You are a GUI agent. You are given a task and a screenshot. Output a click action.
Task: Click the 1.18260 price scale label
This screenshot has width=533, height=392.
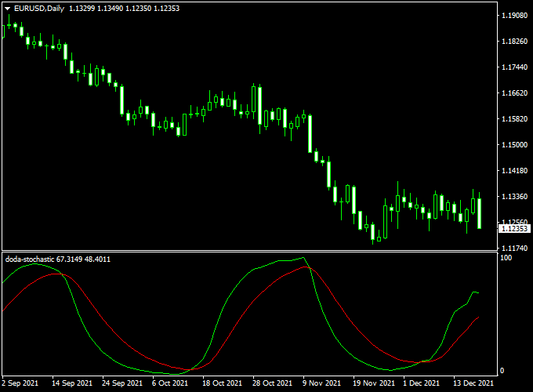click(x=515, y=42)
